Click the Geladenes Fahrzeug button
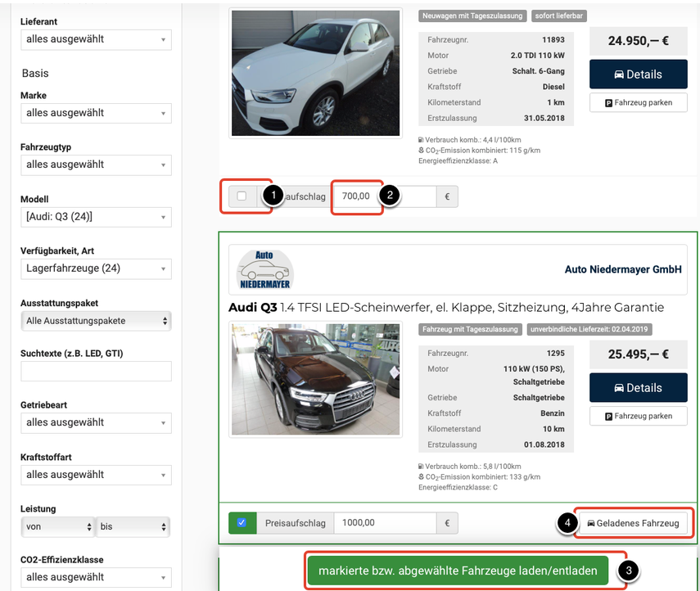This screenshot has height=591, width=700. pyautogui.click(x=635, y=523)
